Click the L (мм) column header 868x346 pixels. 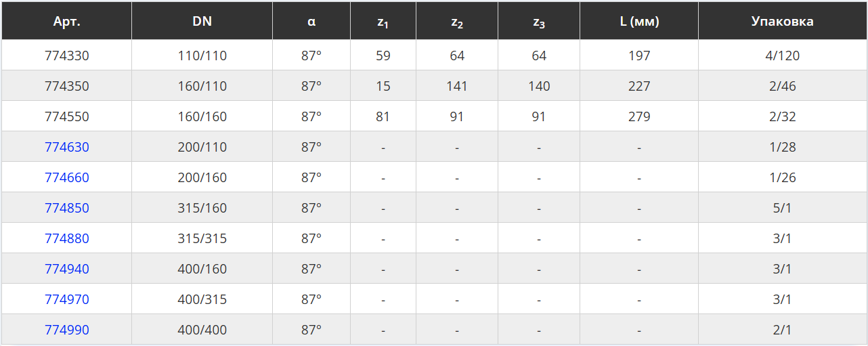click(x=638, y=21)
